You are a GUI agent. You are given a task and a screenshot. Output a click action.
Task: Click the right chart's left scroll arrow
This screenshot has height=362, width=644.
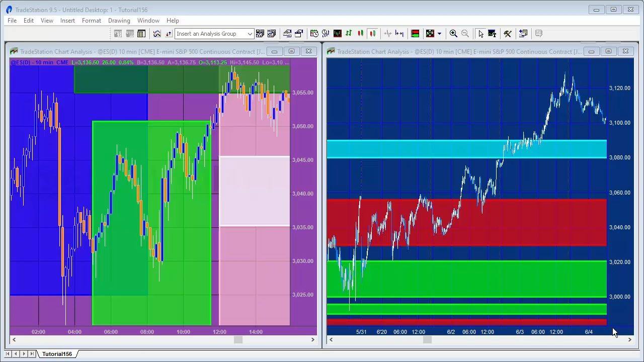331,340
